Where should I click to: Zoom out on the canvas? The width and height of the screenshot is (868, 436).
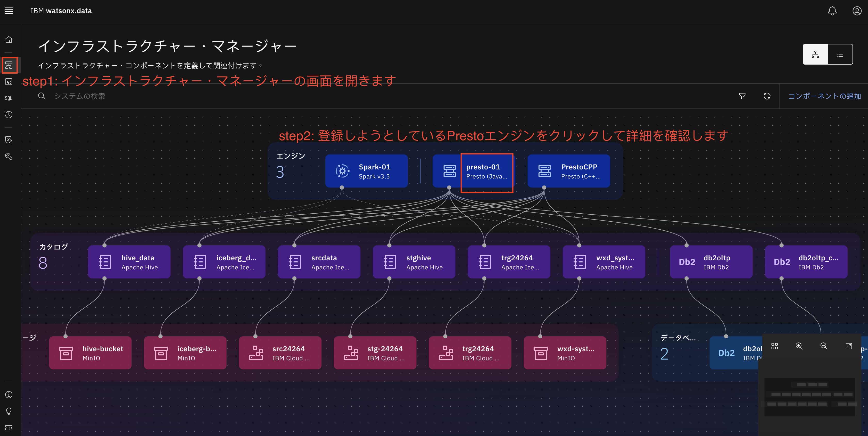824,346
